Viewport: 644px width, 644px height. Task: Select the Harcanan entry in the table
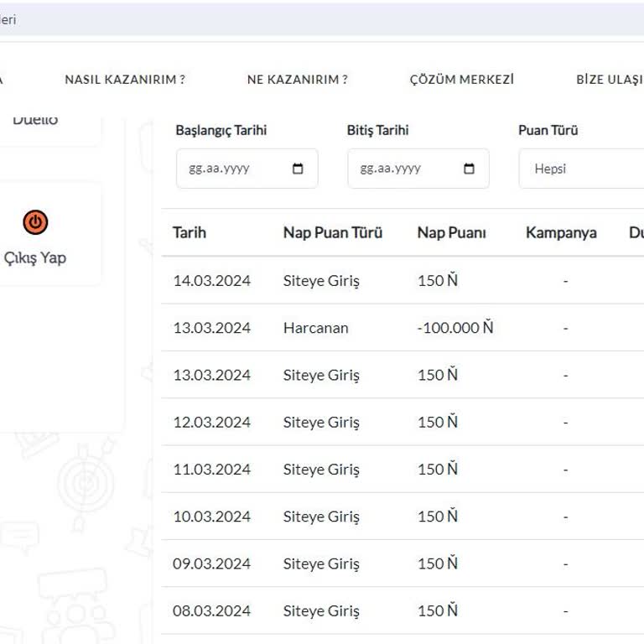[315, 328]
